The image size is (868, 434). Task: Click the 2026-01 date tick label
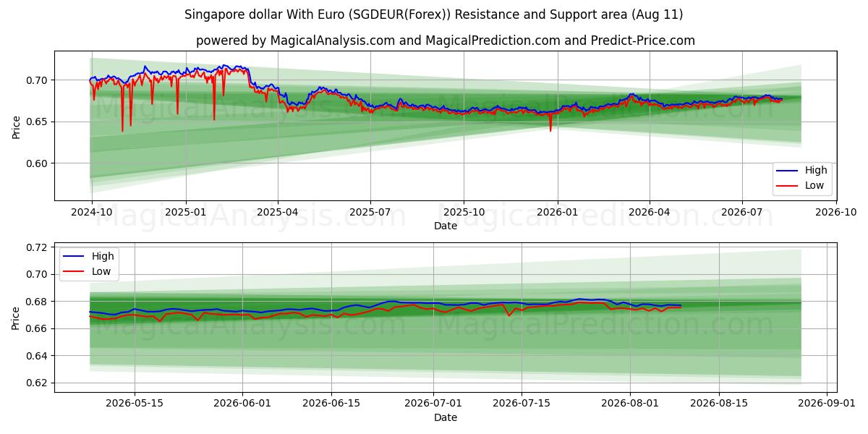tap(557, 212)
